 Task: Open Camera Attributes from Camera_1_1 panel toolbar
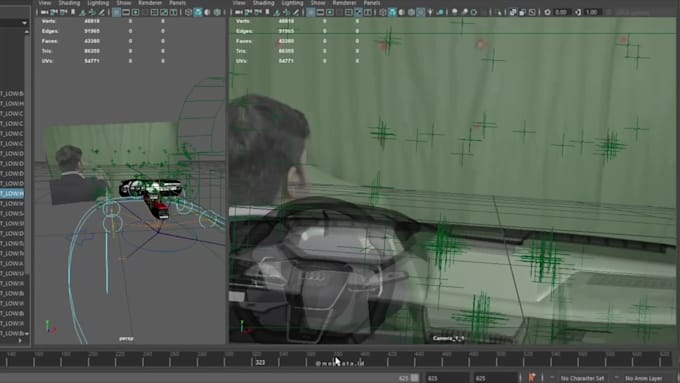pos(258,12)
